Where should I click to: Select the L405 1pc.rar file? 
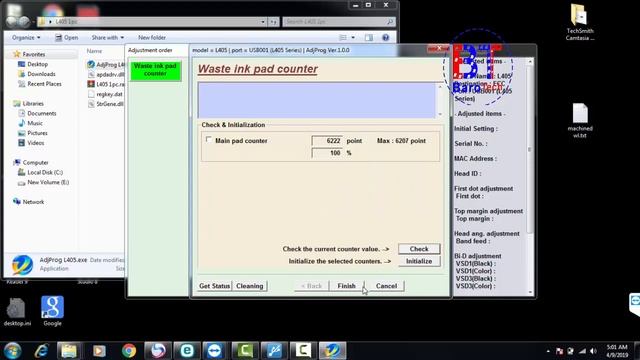click(x=106, y=84)
